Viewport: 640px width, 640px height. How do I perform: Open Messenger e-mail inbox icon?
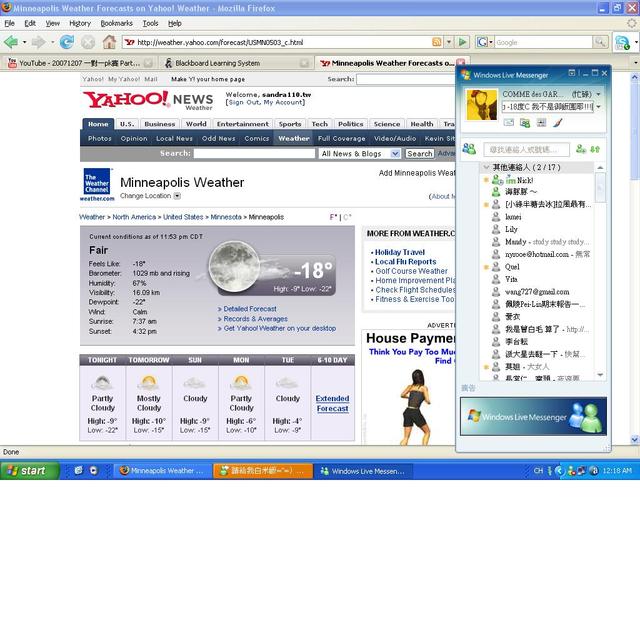pyautogui.click(x=509, y=122)
